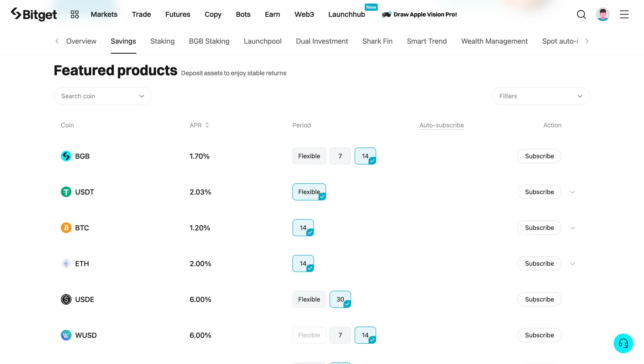Select 30-day period for USDE

coord(340,299)
